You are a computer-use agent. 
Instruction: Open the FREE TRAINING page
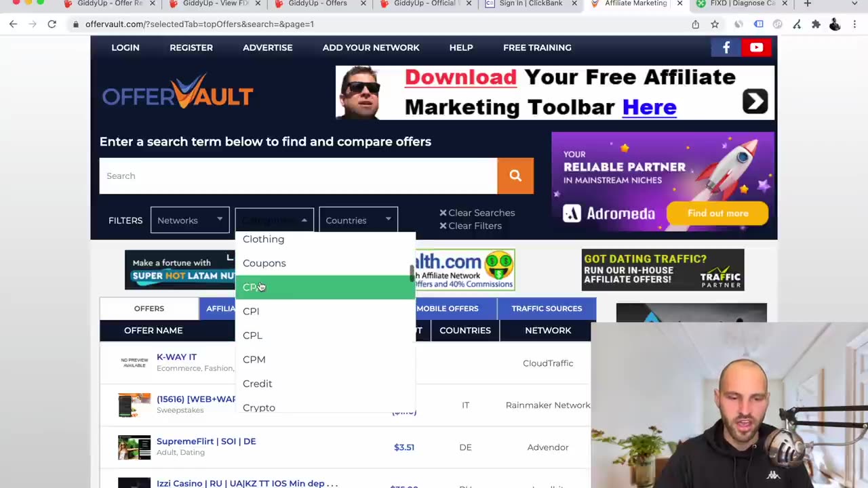(x=537, y=47)
